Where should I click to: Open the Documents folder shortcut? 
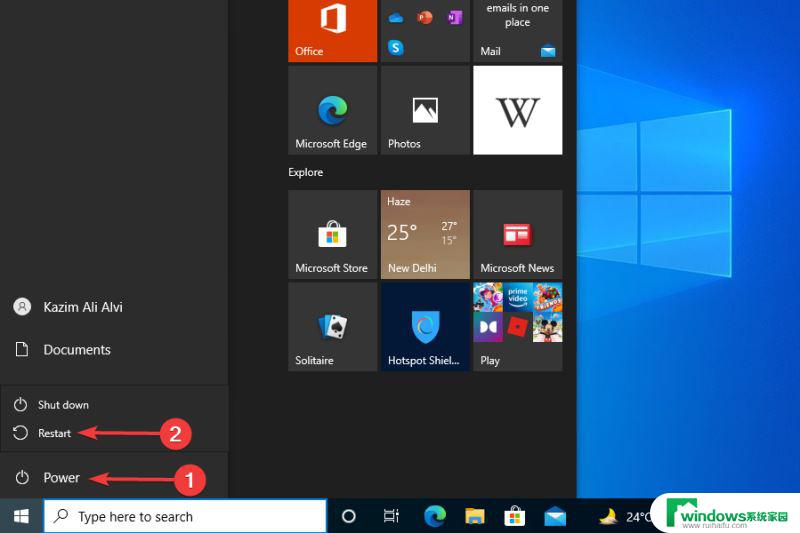coord(114,350)
